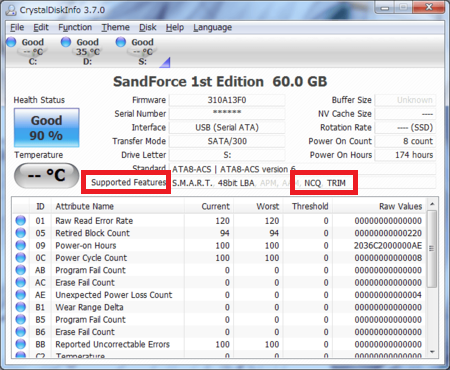
Task: Click the Current column header
Action: (209, 206)
